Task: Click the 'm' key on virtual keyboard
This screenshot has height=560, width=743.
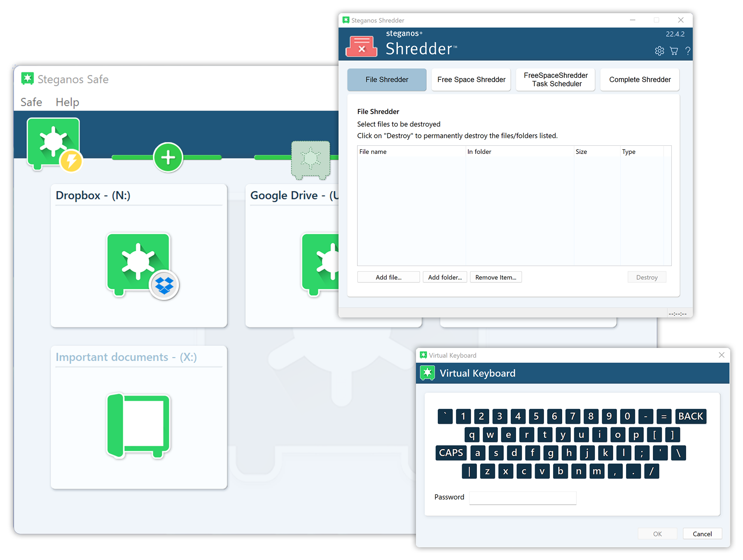Action: tap(597, 471)
